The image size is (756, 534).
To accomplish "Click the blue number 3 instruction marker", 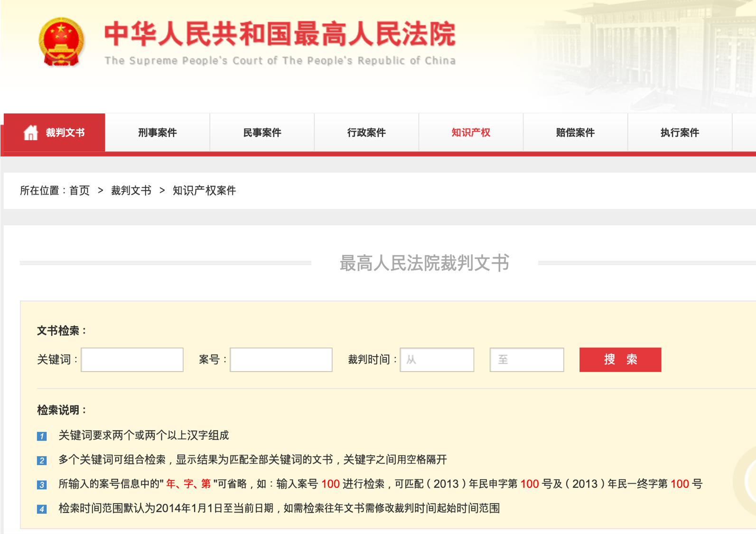I will [42, 484].
